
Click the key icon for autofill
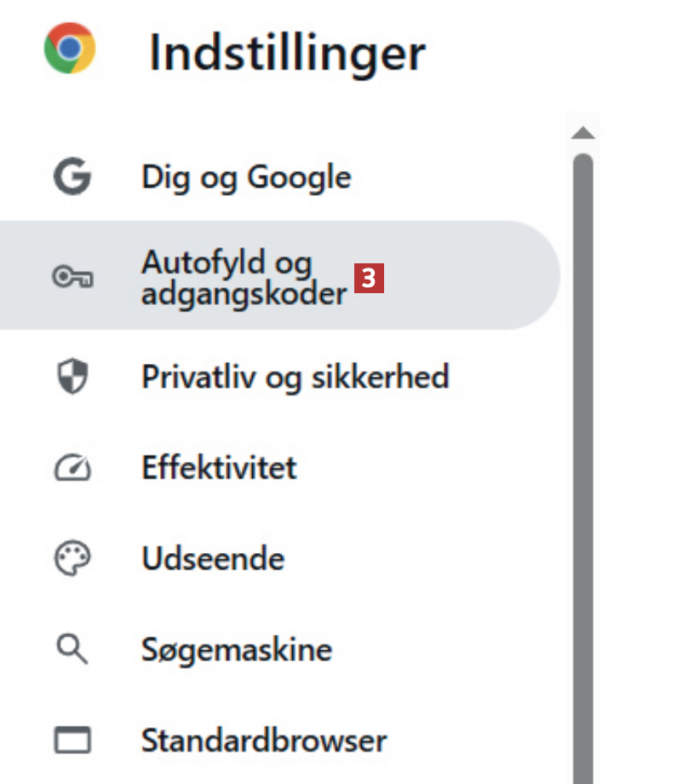click(x=72, y=277)
